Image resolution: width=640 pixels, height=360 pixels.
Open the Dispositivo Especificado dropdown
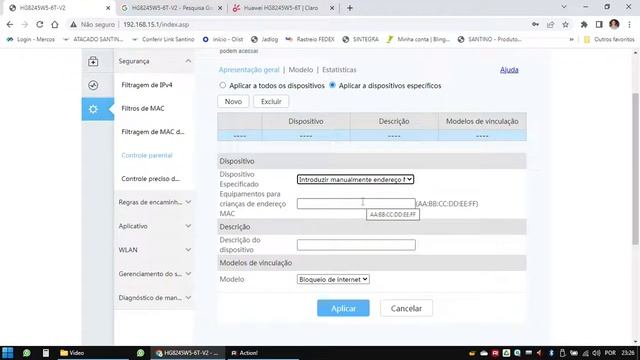(x=355, y=179)
